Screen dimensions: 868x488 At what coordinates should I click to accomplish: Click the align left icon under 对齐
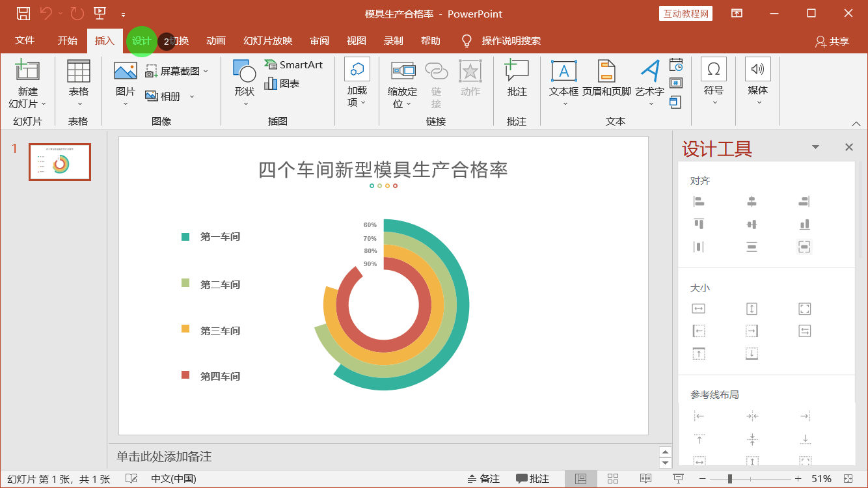tap(699, 202)
